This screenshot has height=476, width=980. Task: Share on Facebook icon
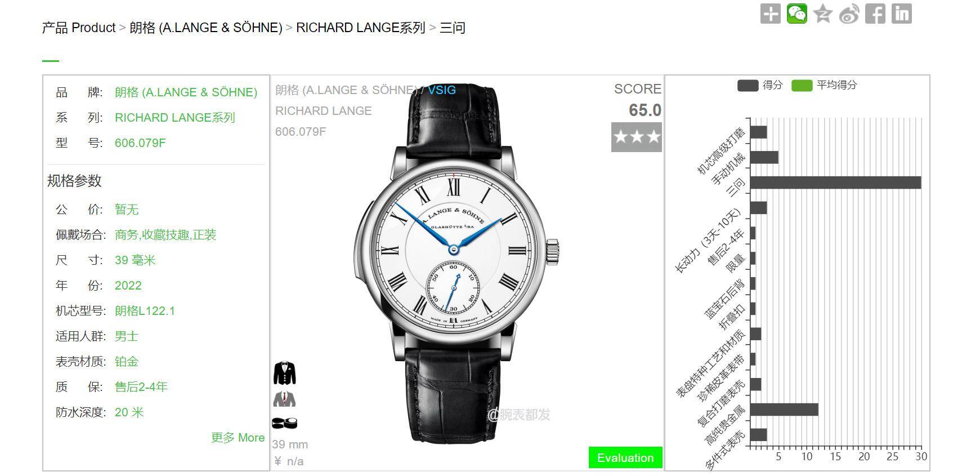875,14
